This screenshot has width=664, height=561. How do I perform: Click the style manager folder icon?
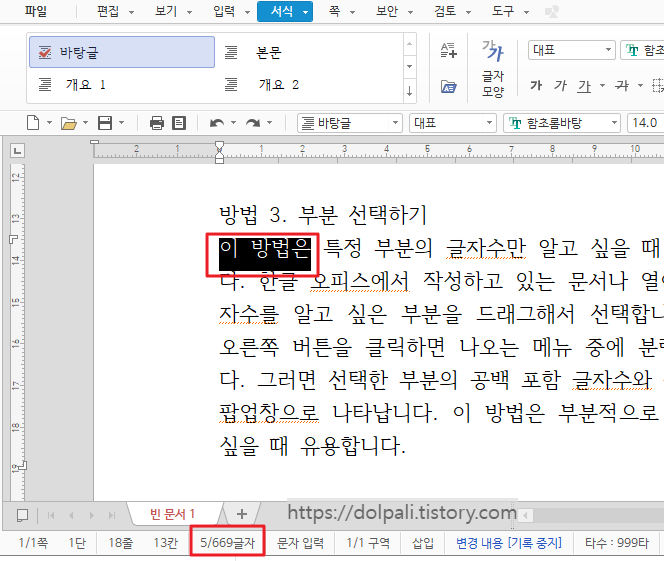tap(448, 87)
